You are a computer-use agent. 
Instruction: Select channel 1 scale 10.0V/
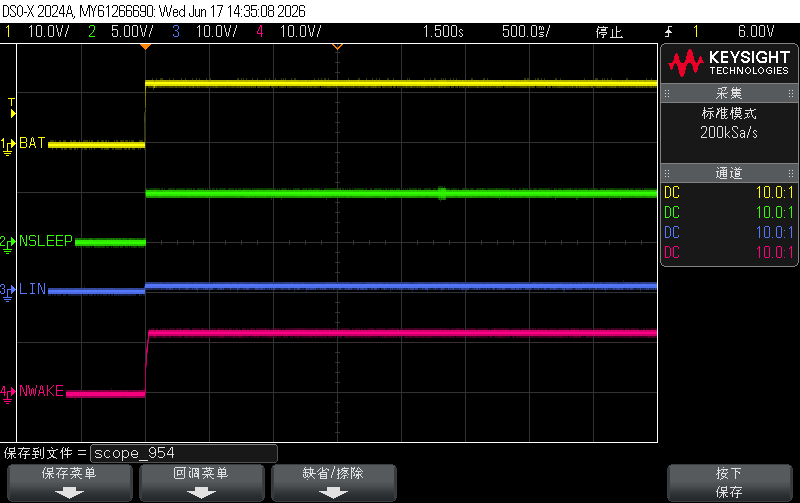[48, 32]
